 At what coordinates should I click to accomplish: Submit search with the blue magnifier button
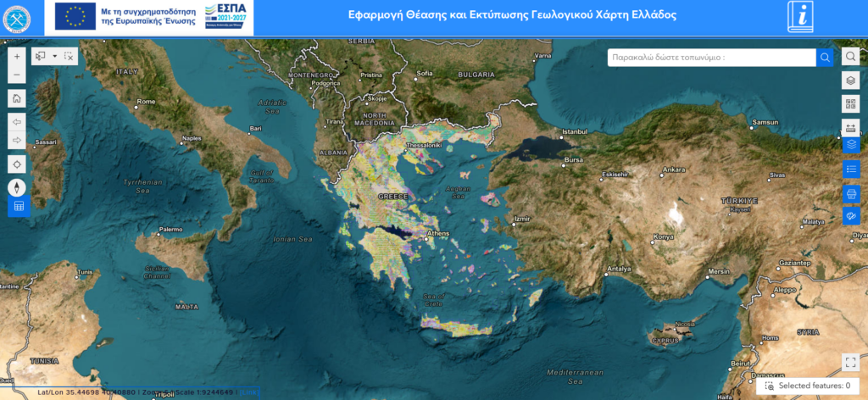pos(825,58)
